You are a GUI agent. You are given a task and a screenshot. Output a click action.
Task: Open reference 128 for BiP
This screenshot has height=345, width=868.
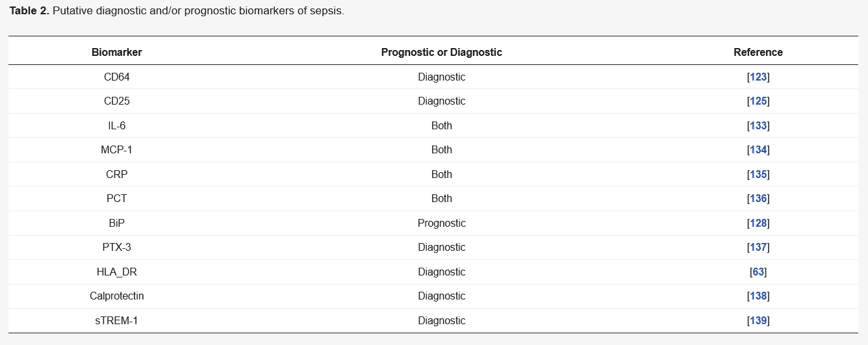pos(758,223)
